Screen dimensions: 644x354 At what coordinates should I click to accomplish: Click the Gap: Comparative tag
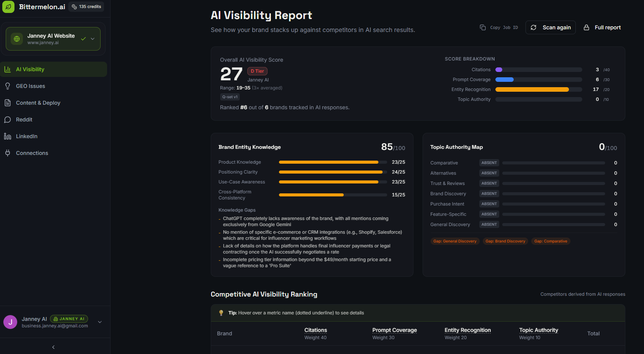coord(551,241)
